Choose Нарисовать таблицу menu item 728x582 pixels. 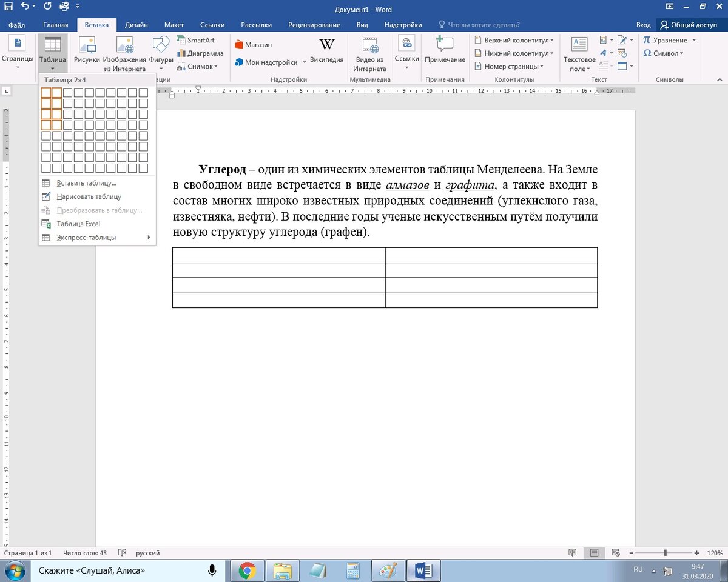click(97, 196)
